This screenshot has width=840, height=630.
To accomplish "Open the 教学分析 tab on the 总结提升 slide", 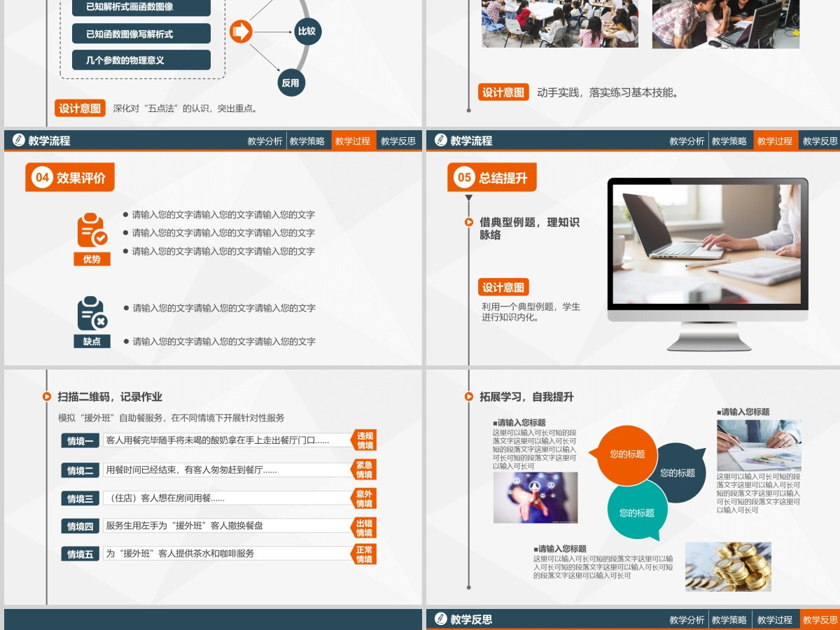I will [687, 141].
